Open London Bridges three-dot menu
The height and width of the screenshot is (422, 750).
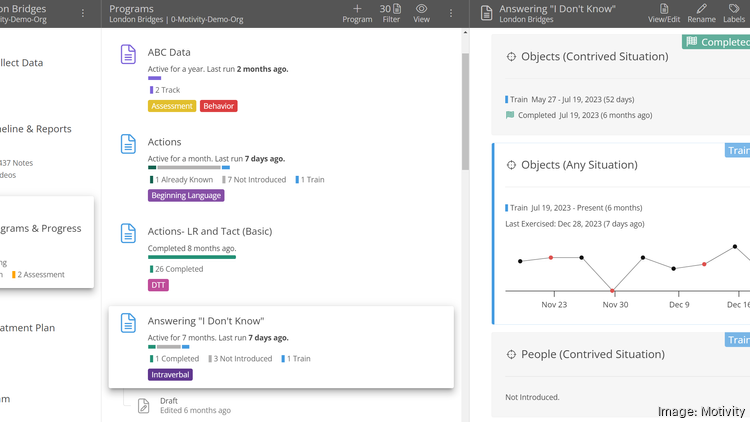pyautogui.click(x=83, y=13)
